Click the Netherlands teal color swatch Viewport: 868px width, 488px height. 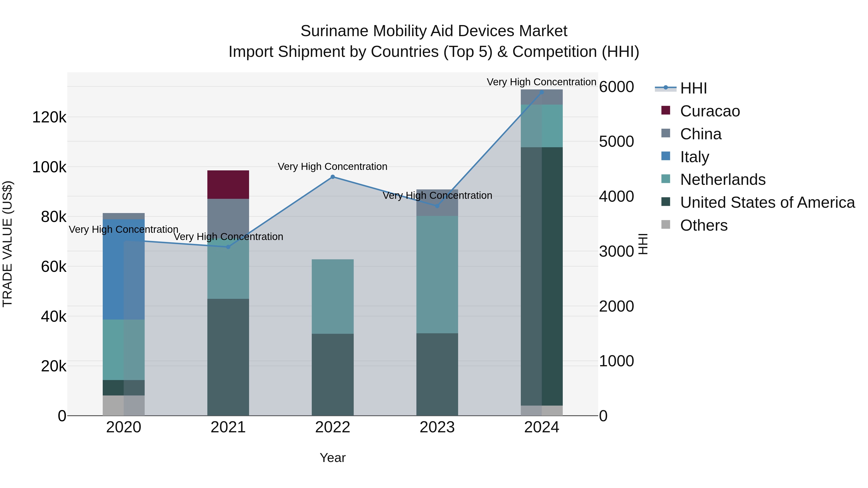(666, 179)
